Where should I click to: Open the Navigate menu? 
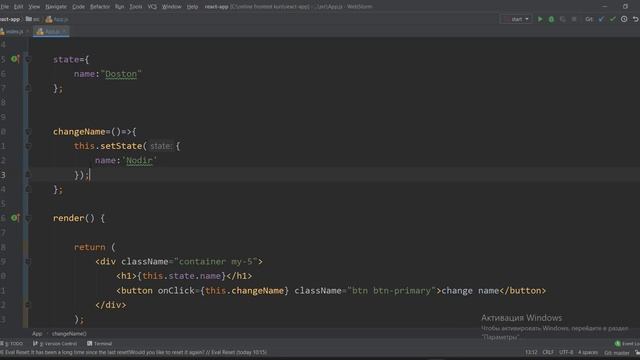point(56,7)
